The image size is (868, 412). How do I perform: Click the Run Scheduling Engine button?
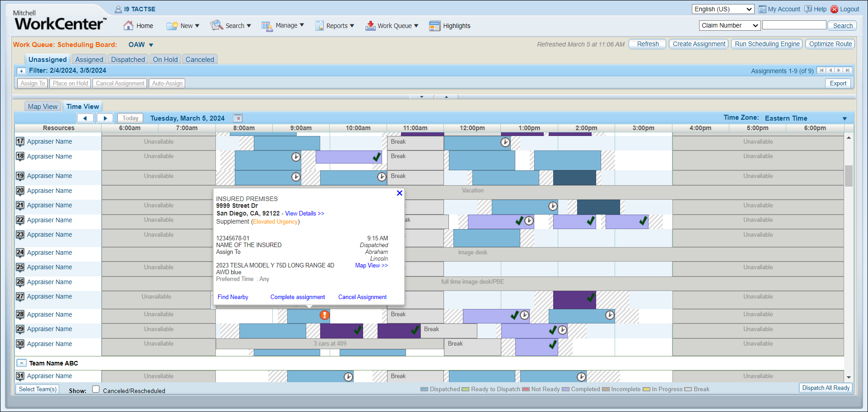coord(767,44)
